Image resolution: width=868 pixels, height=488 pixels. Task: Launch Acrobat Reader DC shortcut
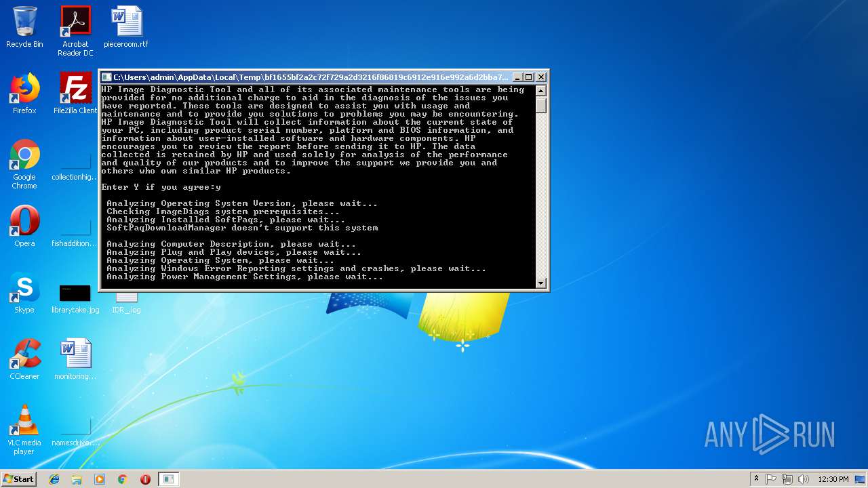75,31
